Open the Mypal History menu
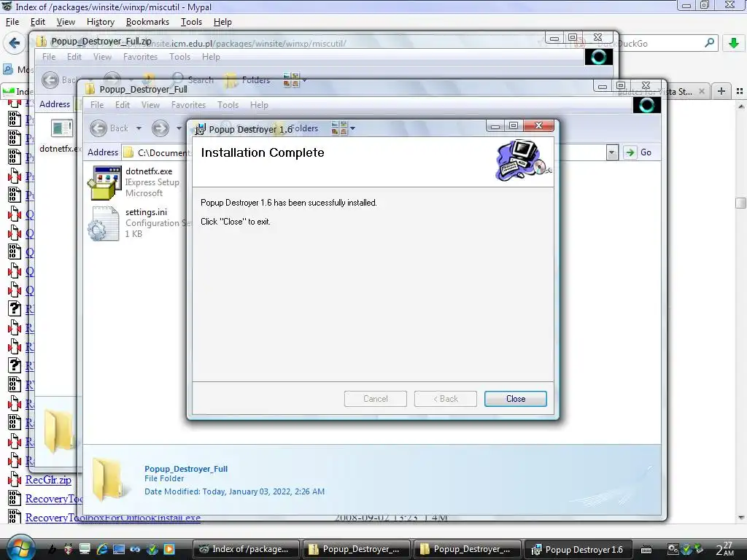The image size is (747, 560). (x=101, y=22)
